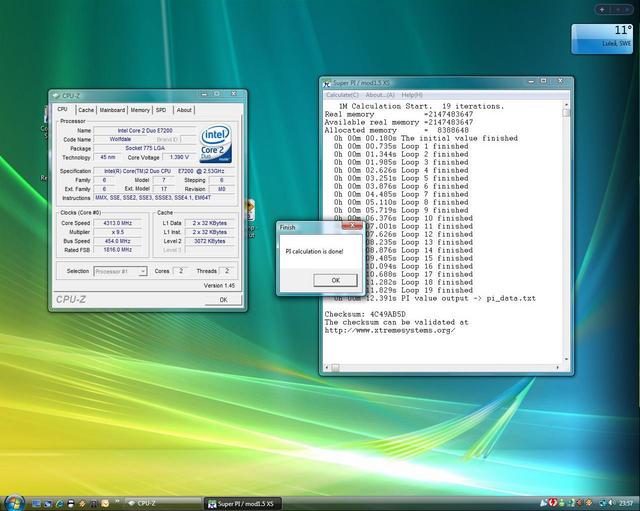Click Switch Between Windows quick launch icon
Viewport: 640px width, 511px height.
coord(48,504)
